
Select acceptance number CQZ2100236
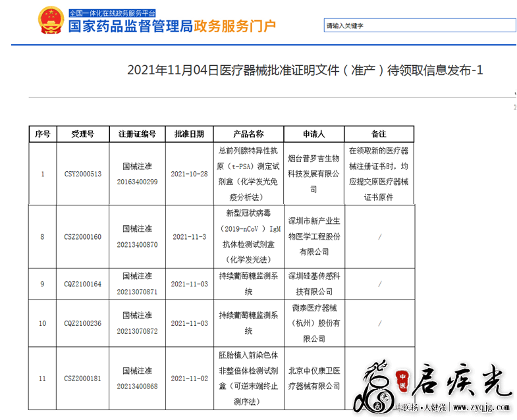tap(83, 323)
